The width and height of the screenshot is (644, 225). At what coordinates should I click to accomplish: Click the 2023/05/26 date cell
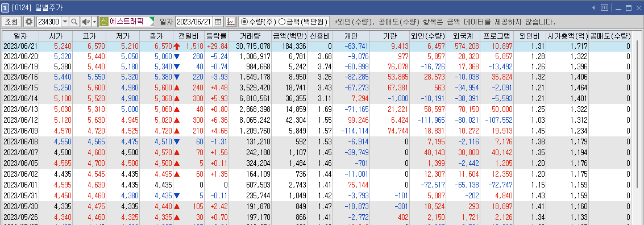[20, 216]
